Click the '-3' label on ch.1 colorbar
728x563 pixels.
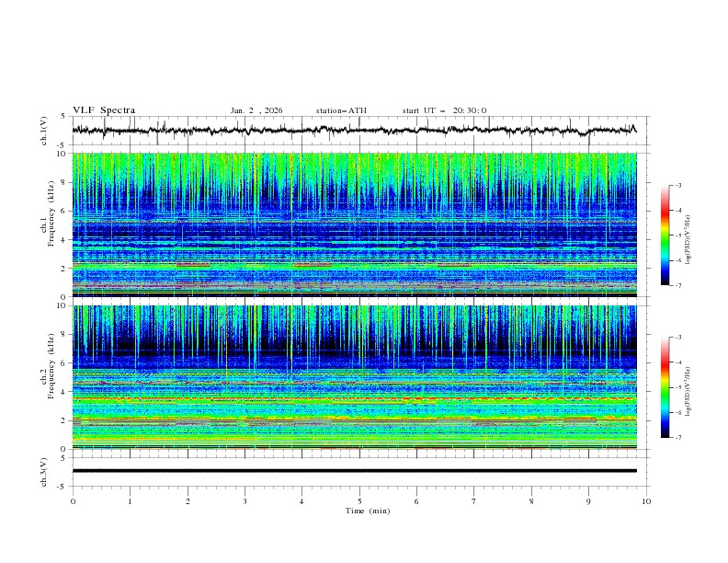(x=678, y=185)
